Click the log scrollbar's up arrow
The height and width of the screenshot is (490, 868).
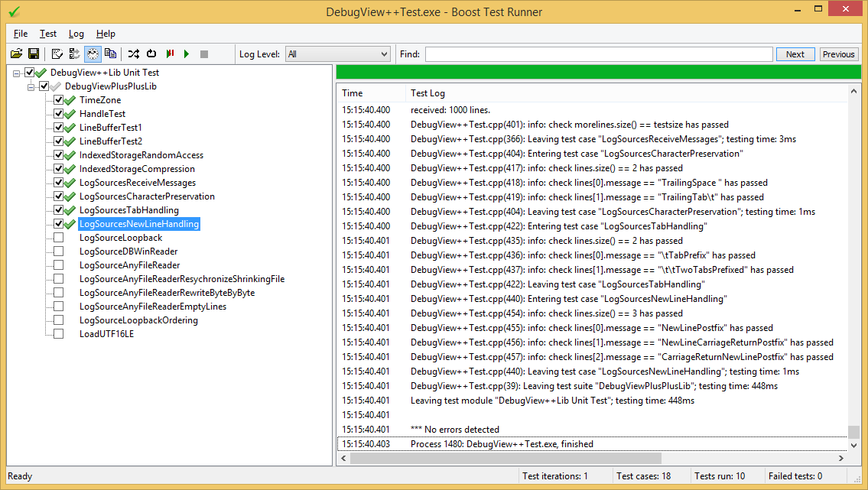pos(853,91)
